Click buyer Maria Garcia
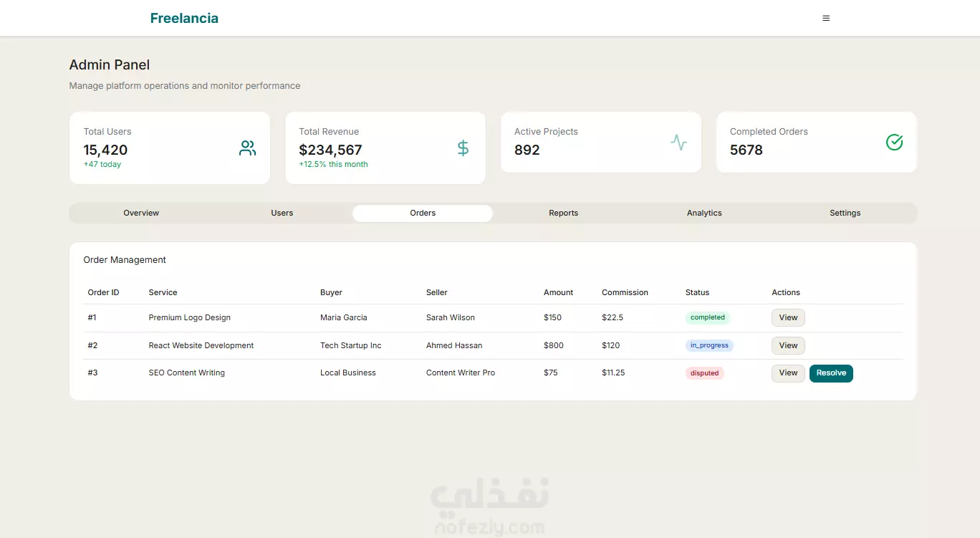The height and width of the screenshot is (538, 980). coord(343,317)
